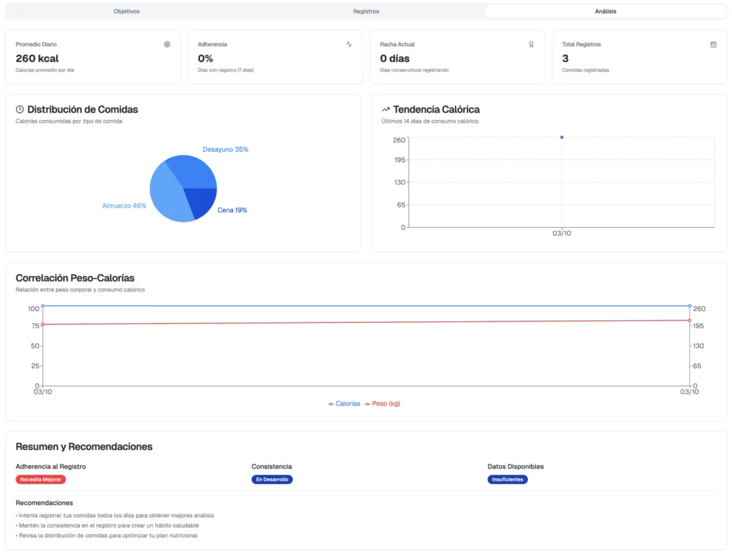732x560 pixels.
Task: Click the award ribbon icon in Racha Actual
Action: [x=531, y=44]
